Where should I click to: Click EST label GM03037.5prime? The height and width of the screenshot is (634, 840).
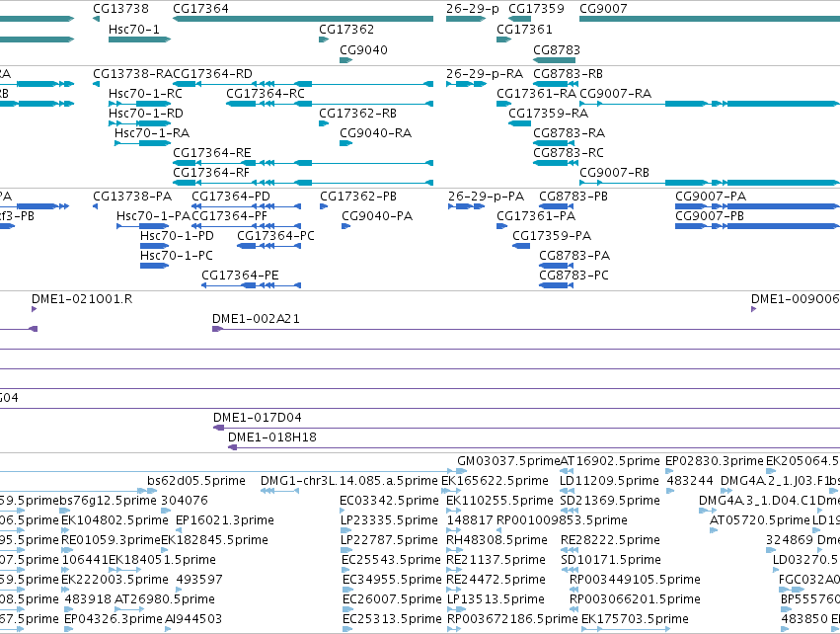(x=508, y=460)
